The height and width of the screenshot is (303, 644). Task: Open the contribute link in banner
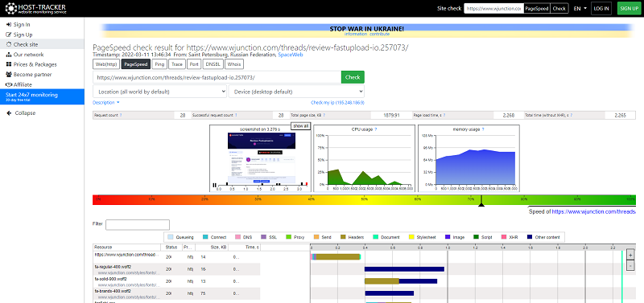[x=379, y=34]
